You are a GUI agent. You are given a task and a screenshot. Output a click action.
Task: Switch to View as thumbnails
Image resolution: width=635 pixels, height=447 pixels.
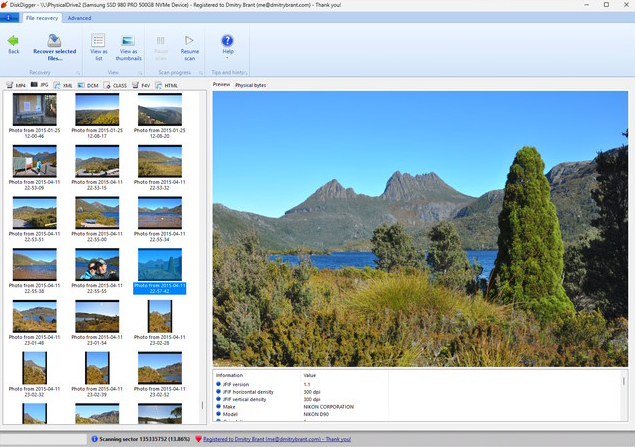point(128,40)
